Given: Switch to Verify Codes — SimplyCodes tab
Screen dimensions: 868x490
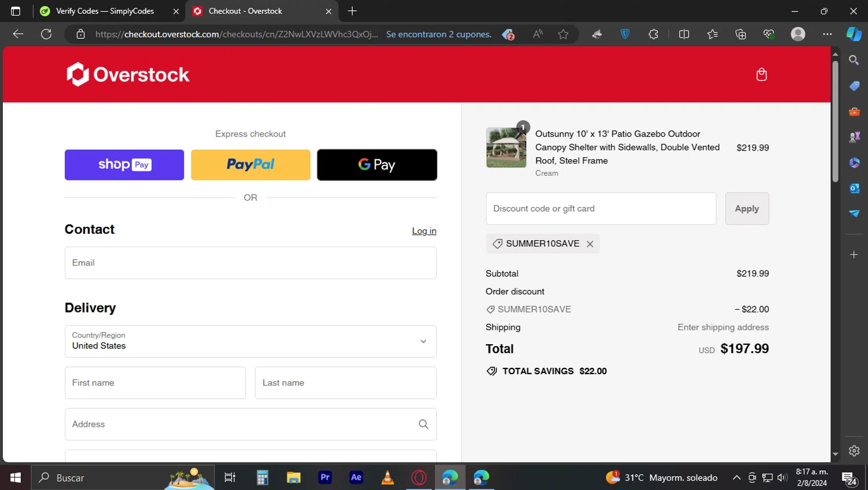Looking at the screenshot, I should (x=104, y=11).
